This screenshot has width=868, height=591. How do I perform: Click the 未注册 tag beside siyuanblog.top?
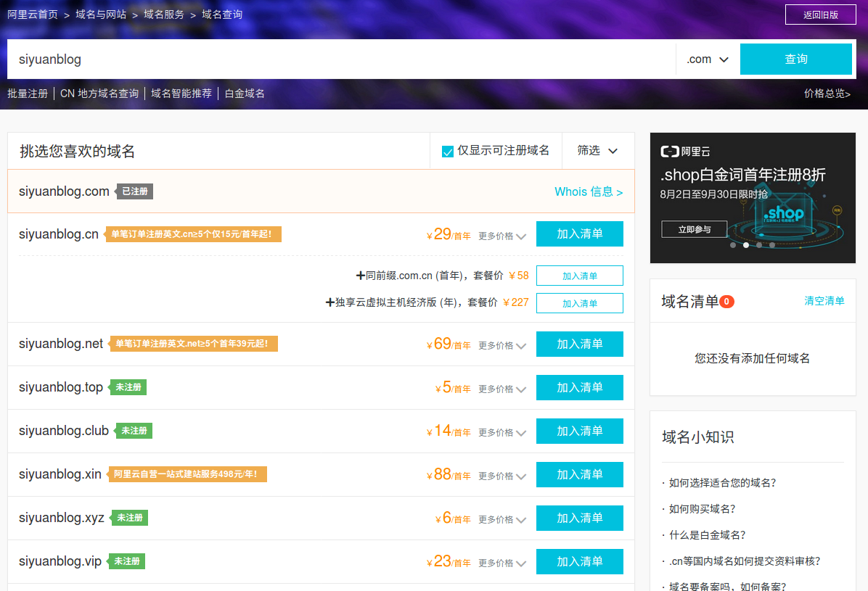(128, 387)
